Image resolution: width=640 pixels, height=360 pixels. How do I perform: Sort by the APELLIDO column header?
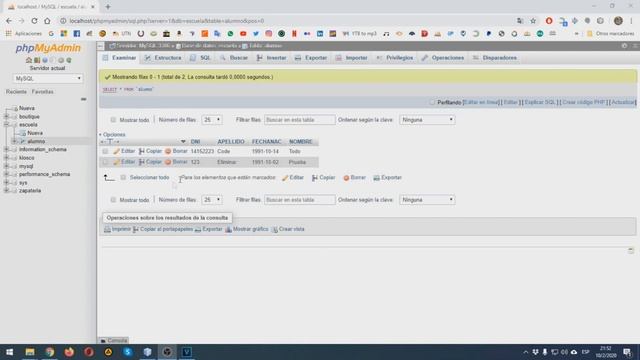pos(231,142)
